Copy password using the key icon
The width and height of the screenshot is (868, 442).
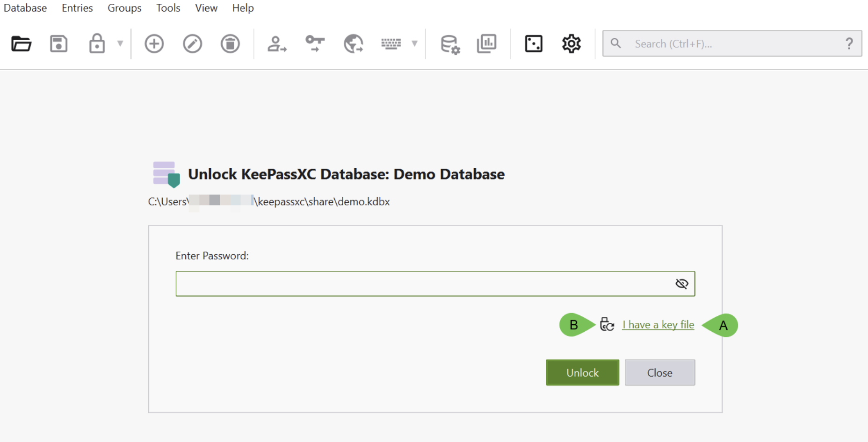(315, 44)
